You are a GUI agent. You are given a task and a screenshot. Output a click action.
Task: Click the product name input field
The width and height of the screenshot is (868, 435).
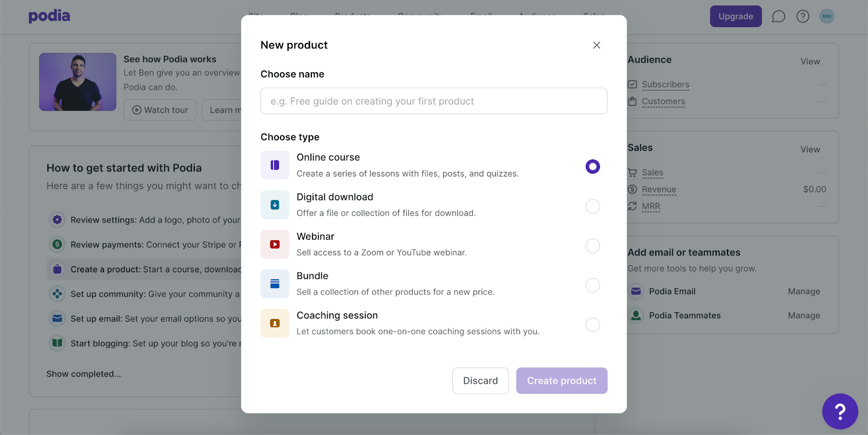tap(433, 101)
